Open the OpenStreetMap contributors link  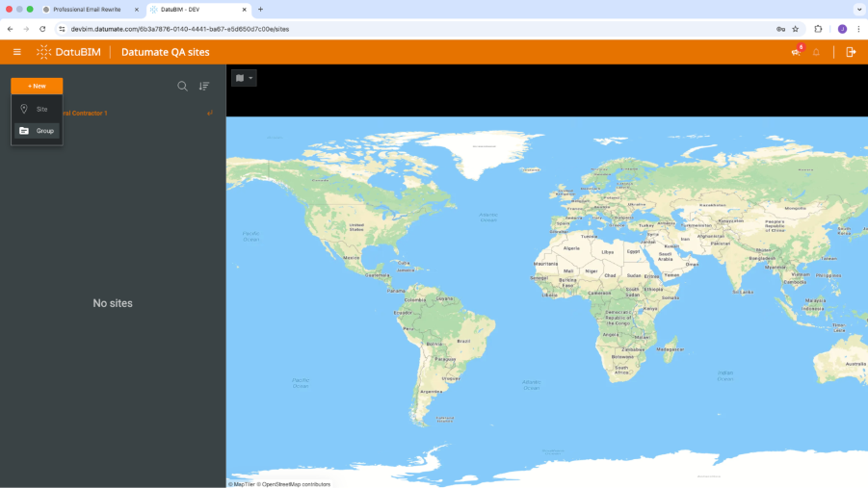296,484
